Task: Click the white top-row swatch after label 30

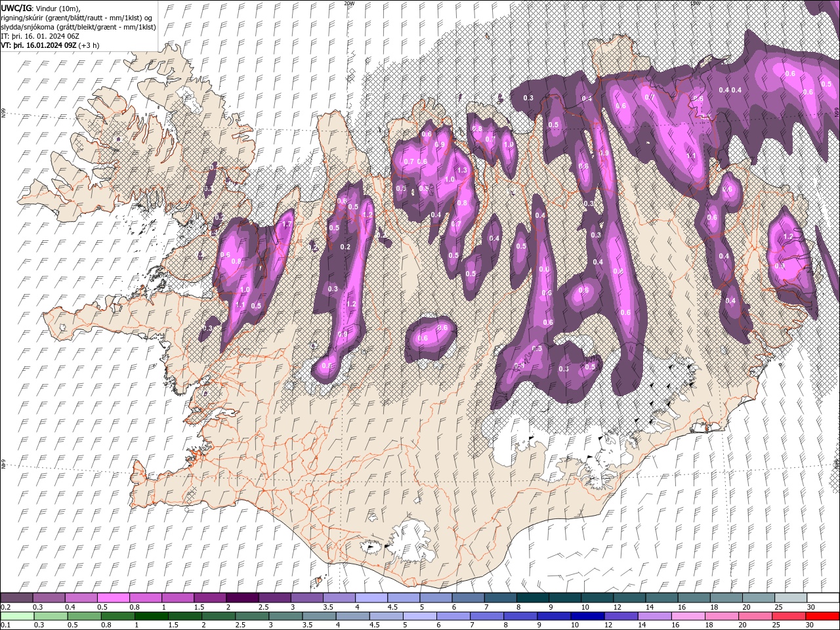Action: [824, 598]
